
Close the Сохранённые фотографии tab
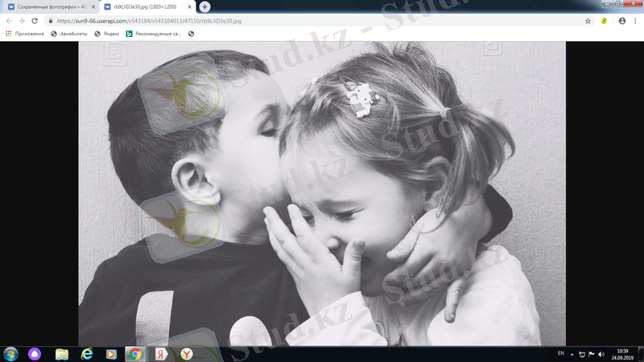[x=93, y=7]
